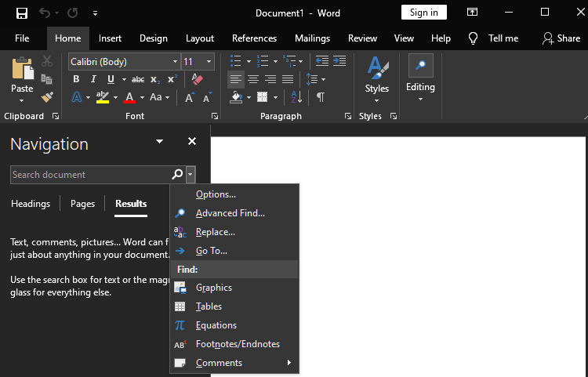Switch to the Review ribbon tab
This screenshot has height=377, width=588.
click(362, 38)
